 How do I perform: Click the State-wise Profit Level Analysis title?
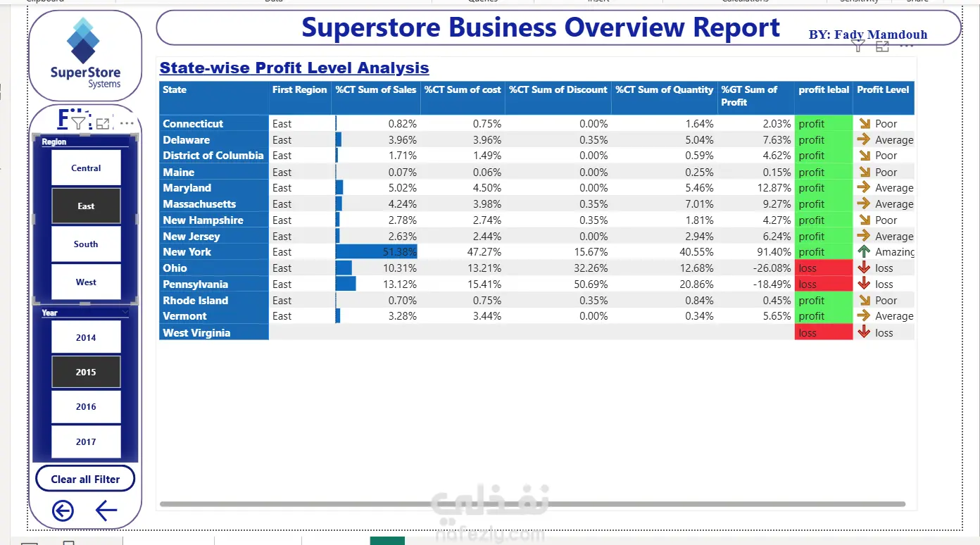coord(294,68)
